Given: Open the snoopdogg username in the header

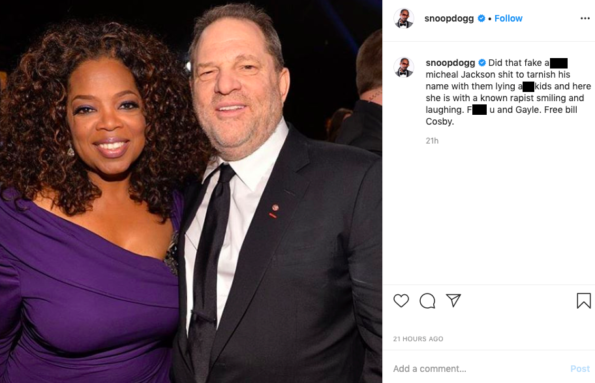Looking at the screenshot, I should [449, 18].
